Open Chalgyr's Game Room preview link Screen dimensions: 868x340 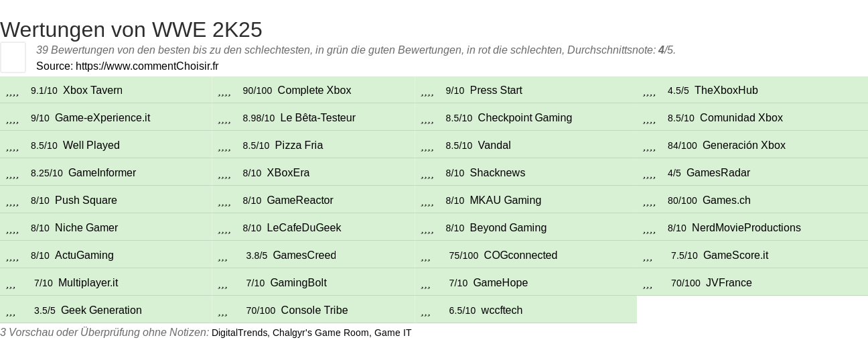tap(321, 333)
